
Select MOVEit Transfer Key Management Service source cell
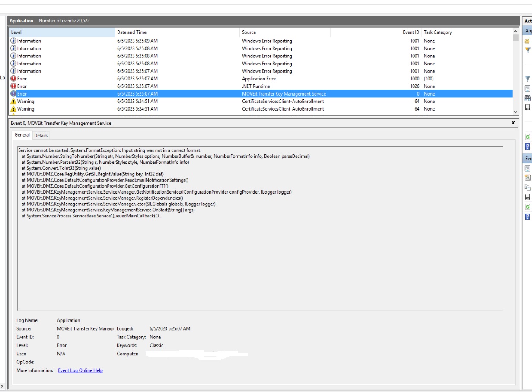coord(284,94)
